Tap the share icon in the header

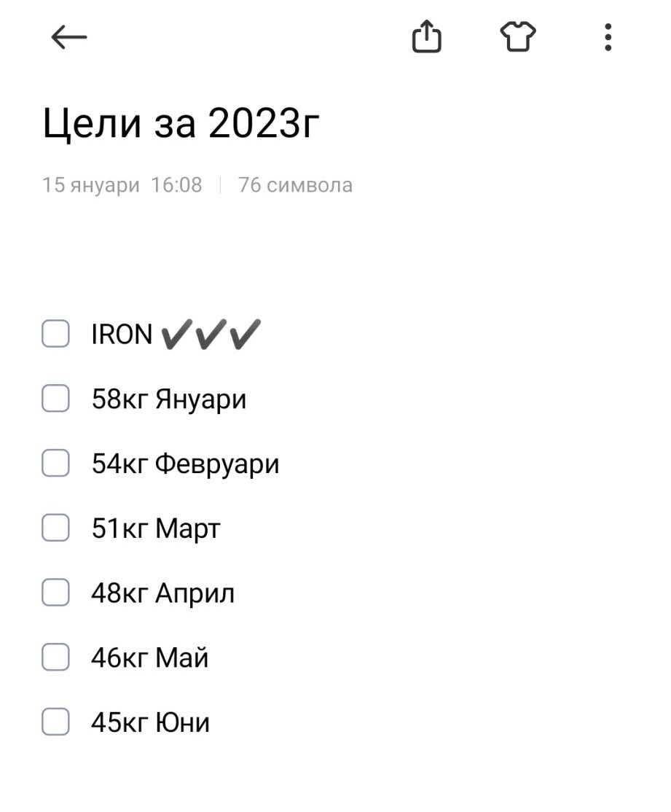click(x=427, y=36)
